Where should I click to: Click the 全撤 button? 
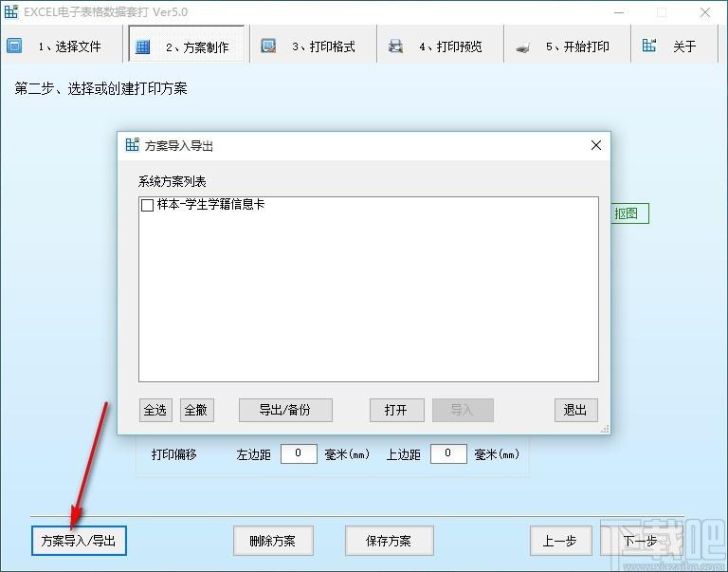(x=197, y=411)
